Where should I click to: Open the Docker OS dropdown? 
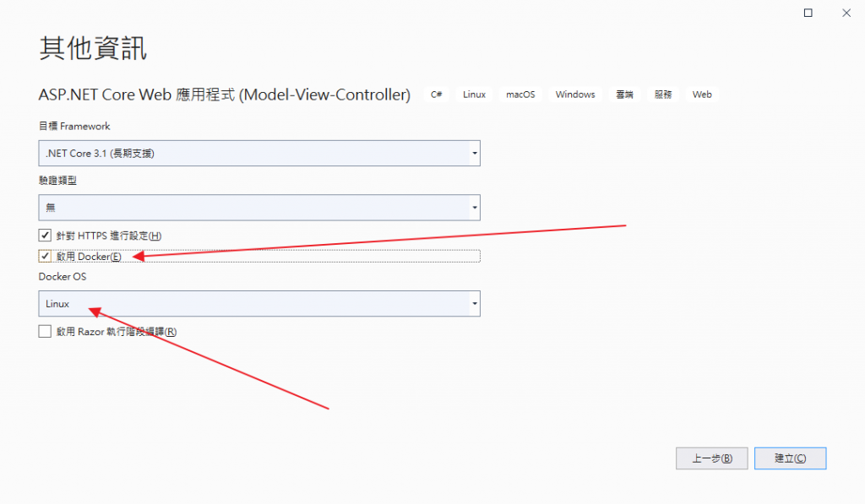click(x=259, y=303)
